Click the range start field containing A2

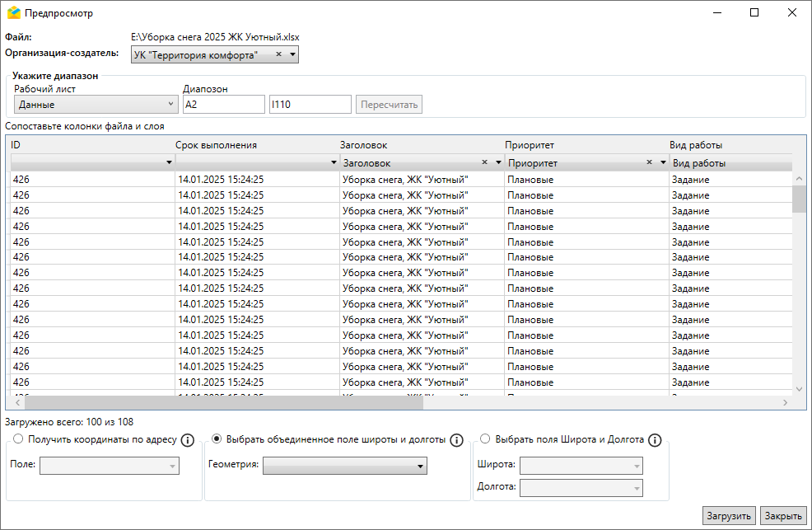pos(223,105)
